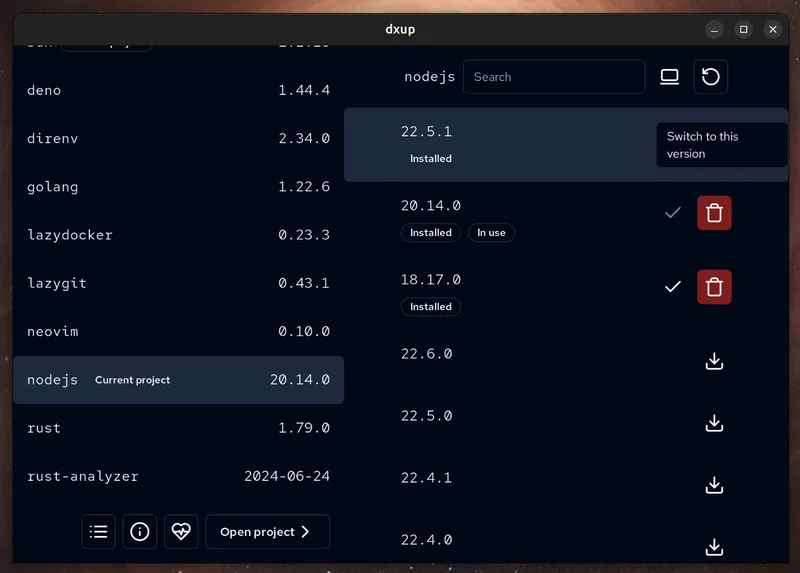This screenshot has height=573, width=800.
Task: Click the refresh versions icon button
Action: pyautogui.click(x=710, y=77)
